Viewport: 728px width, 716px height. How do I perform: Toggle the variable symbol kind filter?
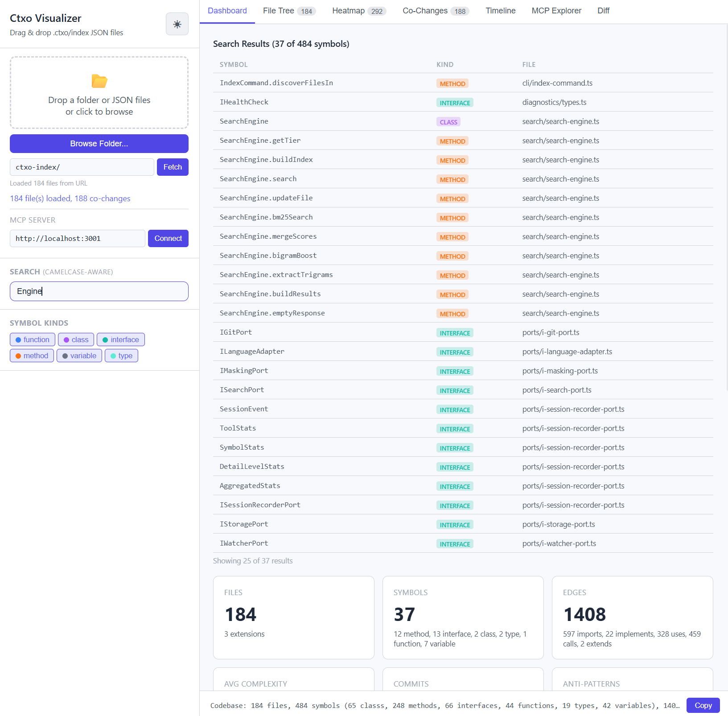coord(79,356)
